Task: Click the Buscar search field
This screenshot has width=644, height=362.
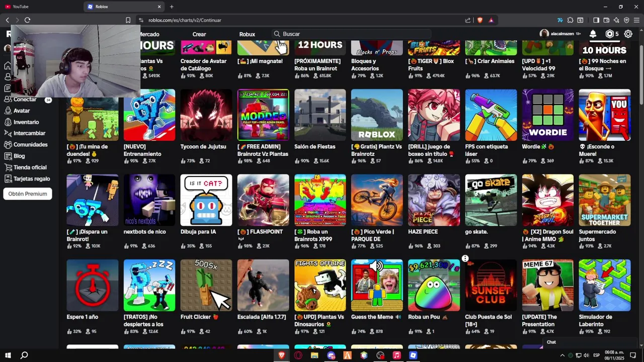Action: (x=351, y=34)
